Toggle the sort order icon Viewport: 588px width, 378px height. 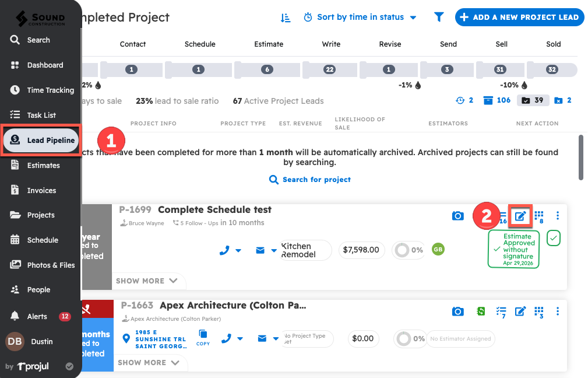click(286, 17)
